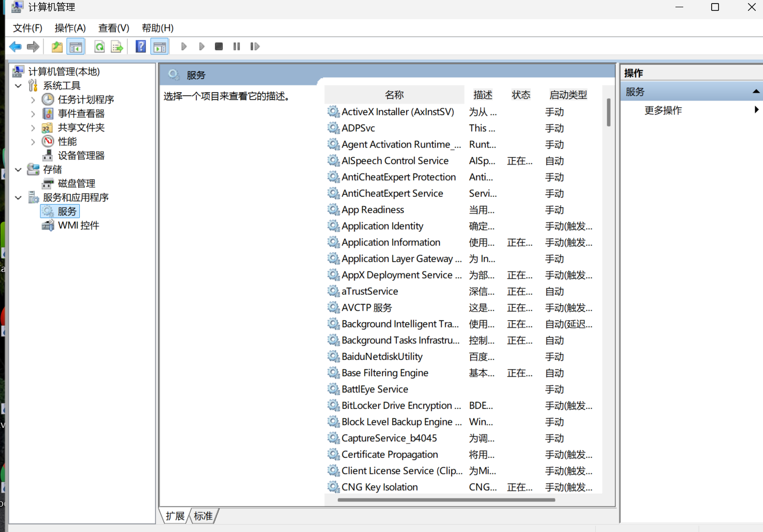Viewport: 763px width, 532px height.
Task: Open Help via blue question mark icon
Action: (x=140, y=46)
